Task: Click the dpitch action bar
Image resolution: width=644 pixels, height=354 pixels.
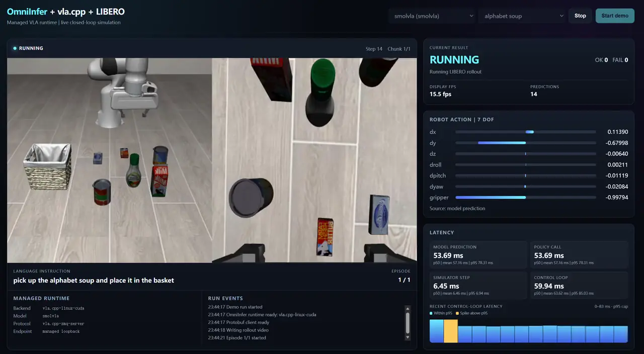Action: click(526, 175)
